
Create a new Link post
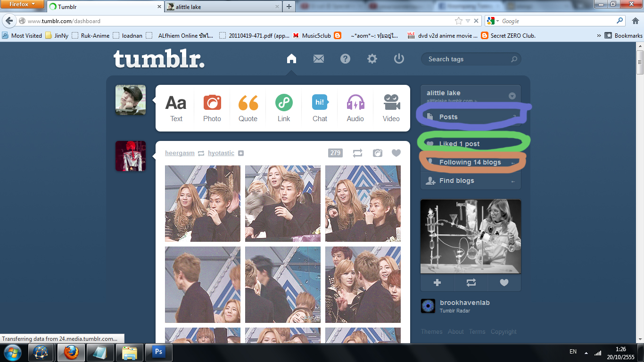click(284, 108)
